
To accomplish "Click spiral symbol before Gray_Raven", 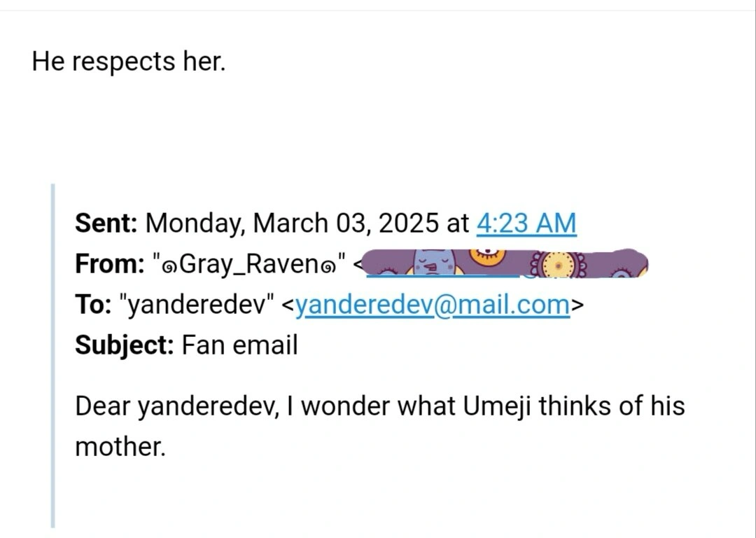I will (x=170, y=266).
